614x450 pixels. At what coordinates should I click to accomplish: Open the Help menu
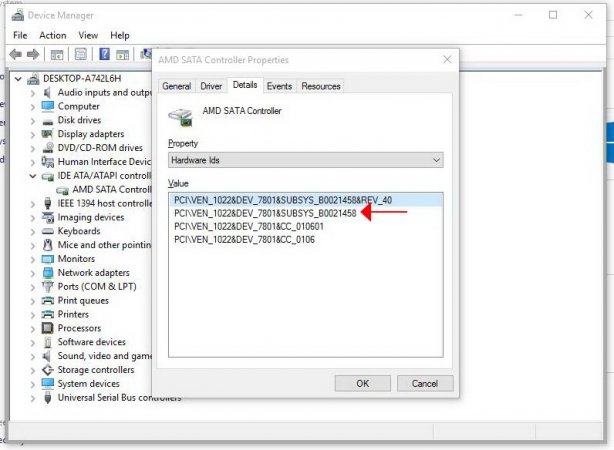coord(119,35)
